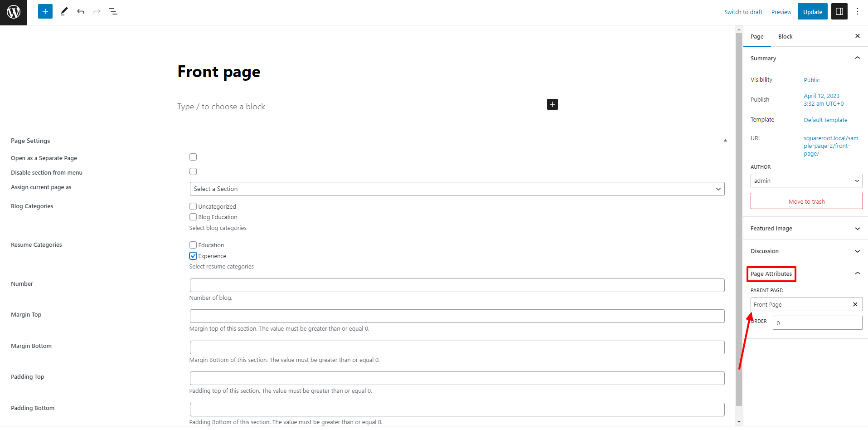
Task: Uncheck the Experience resume category
Action: [x=193, y=256]
